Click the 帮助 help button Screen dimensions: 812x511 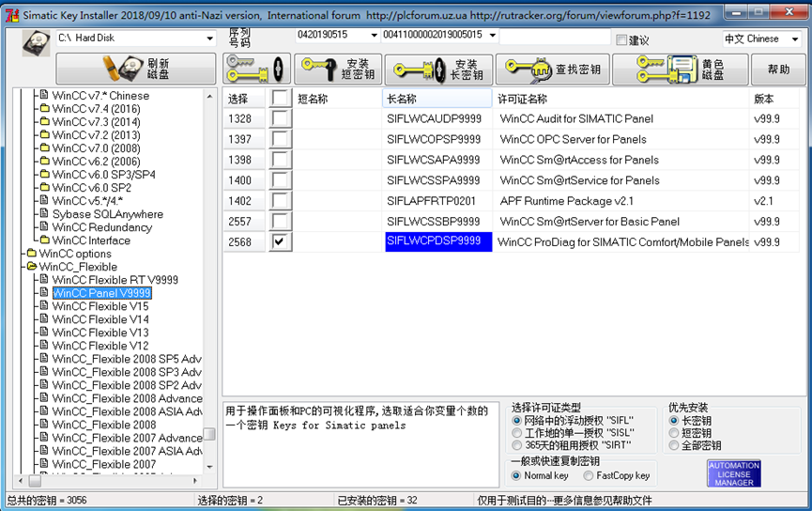click(779, 70)
